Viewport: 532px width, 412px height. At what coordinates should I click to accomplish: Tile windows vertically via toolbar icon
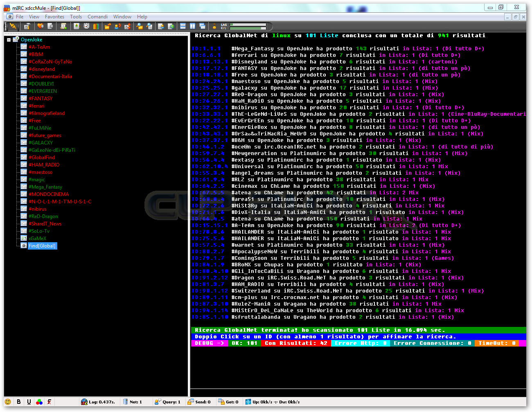(x=192, y=26)
